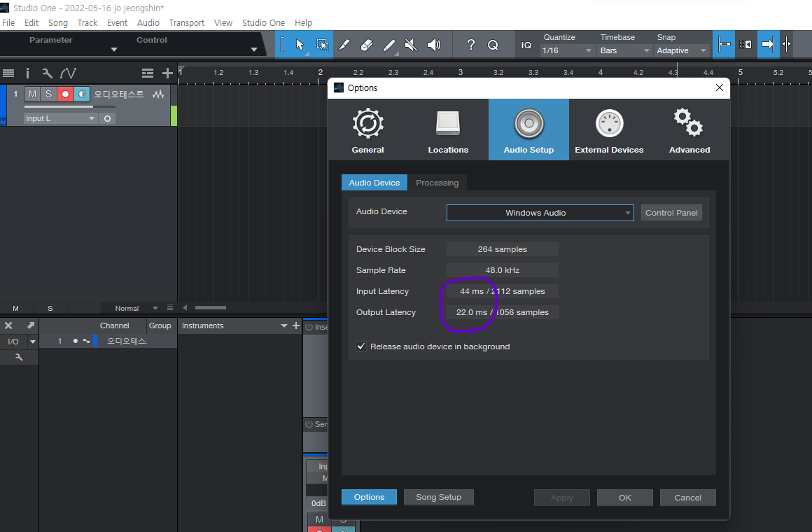812x532 pixels.
Task: Open the inspector i icon
Action: 27,73
